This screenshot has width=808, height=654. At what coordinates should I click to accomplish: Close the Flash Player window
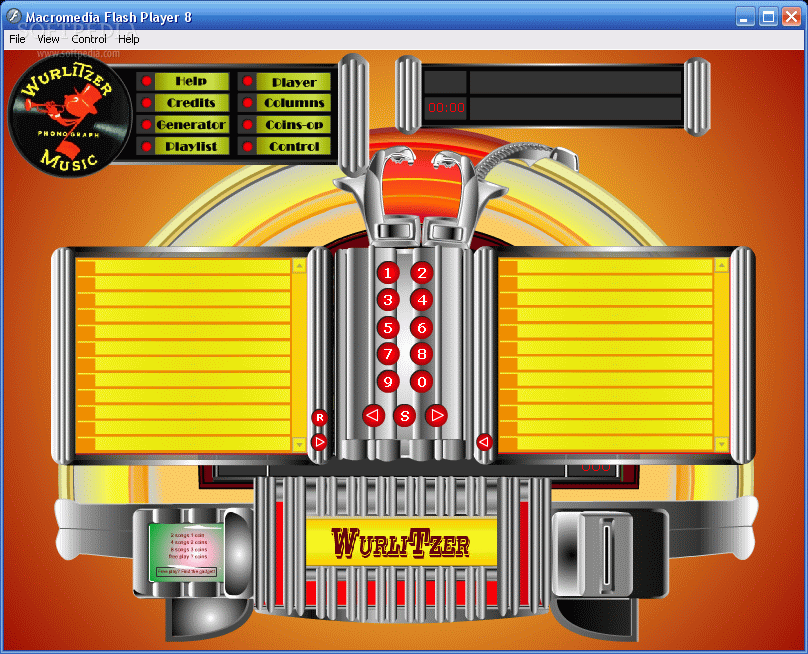[x=791, y=17]
